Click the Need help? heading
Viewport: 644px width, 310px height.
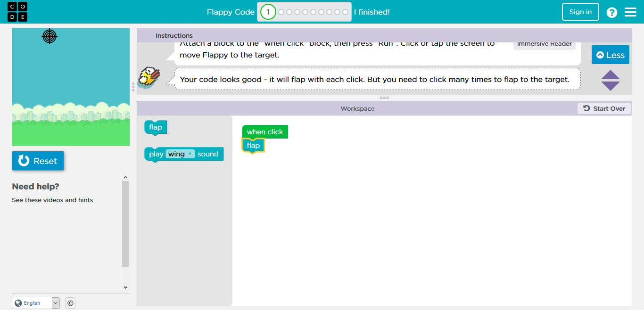[x=36, y=187]
